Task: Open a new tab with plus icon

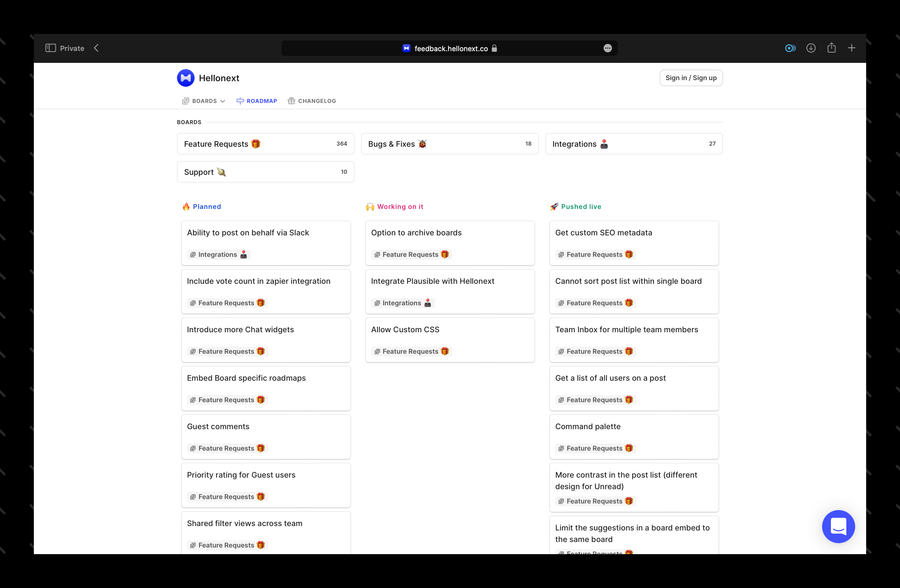Action: click(x=852, y=48)
